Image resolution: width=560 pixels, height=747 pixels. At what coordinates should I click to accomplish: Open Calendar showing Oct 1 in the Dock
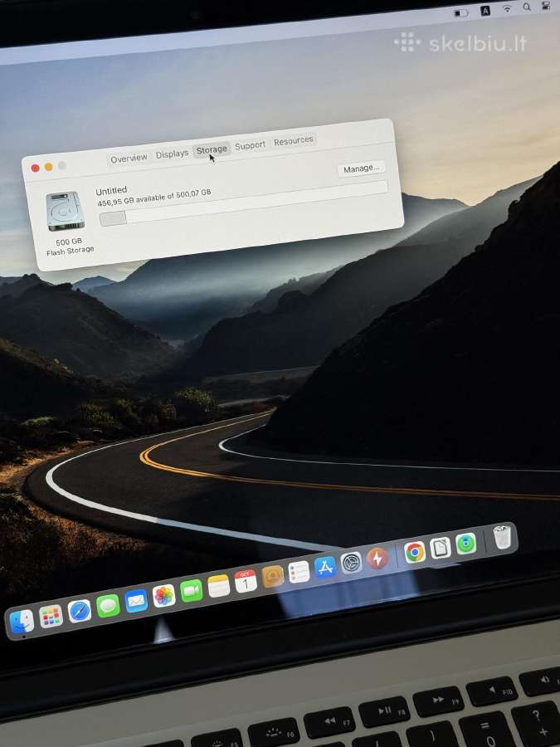click(x=246, y=581)
